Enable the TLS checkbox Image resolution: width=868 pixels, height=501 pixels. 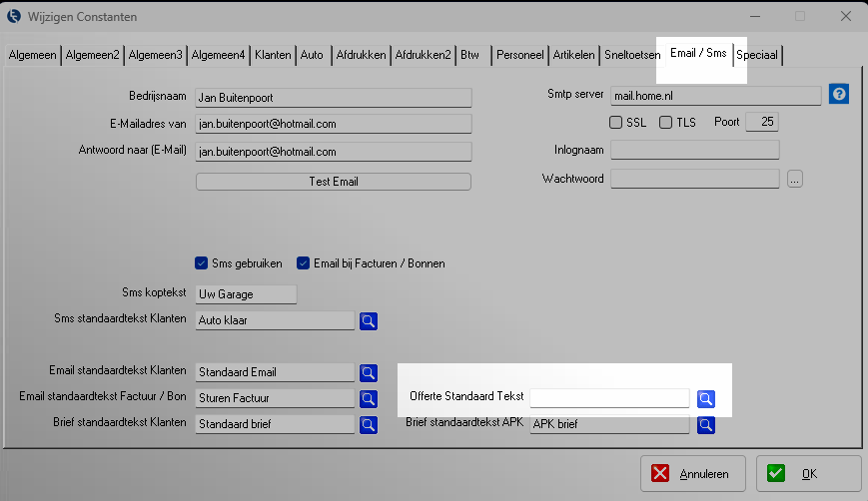coord(666,123)
